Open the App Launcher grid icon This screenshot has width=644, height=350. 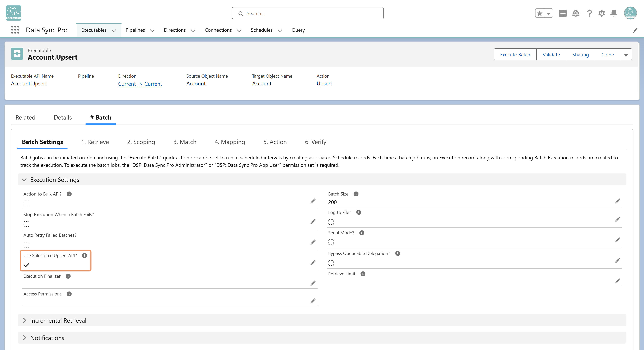point(15,30)
